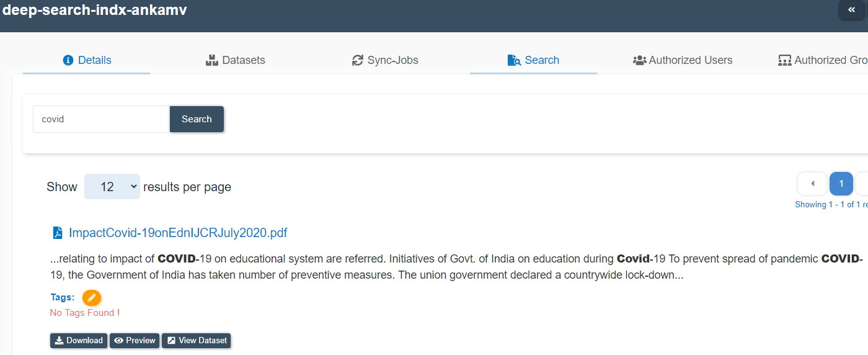Switch to the Datasets tab
The image size is (868, 355).
(x=236, y=60)
